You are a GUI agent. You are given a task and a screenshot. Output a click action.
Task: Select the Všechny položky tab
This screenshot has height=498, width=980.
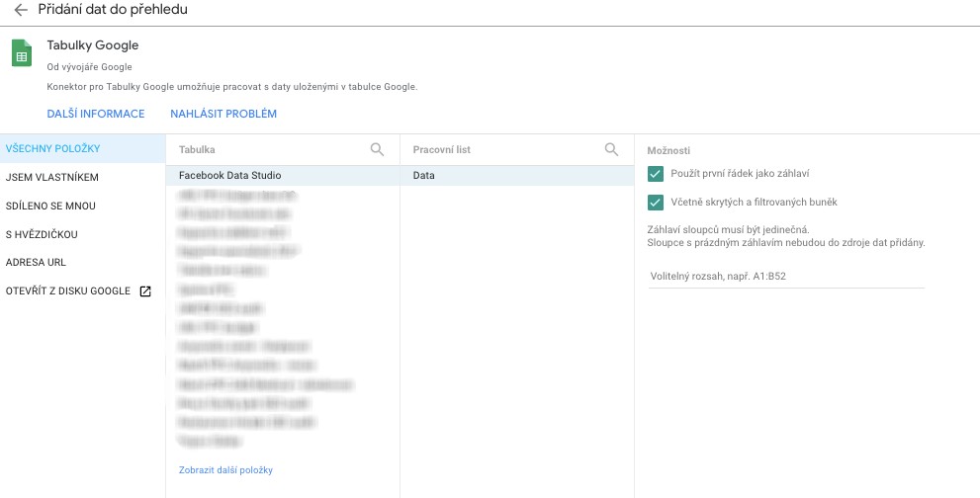coord(53,149)
